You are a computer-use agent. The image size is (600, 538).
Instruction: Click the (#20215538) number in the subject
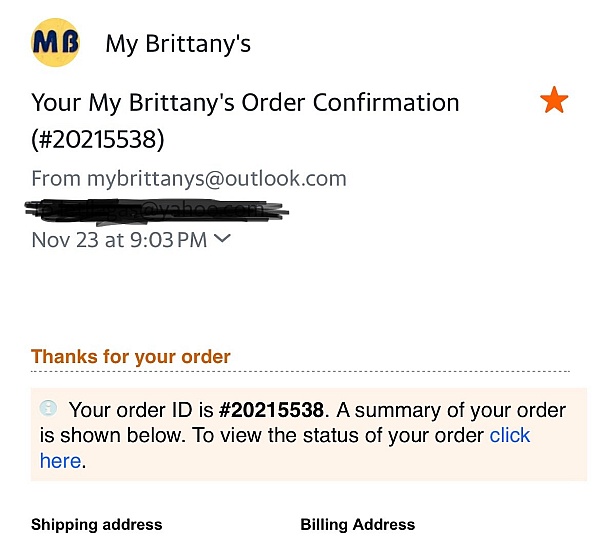point(98,139)
